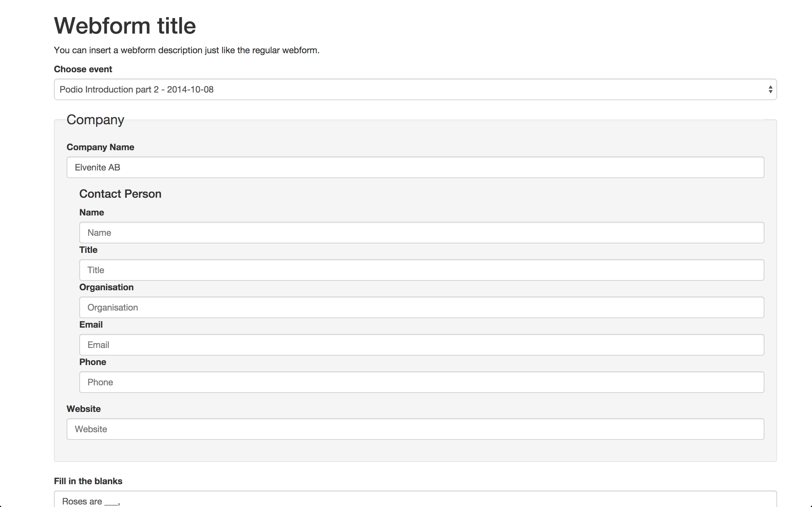Click the Phone input field
The image size is (812, 507).
pyautogui.click(x=422, y=382)
